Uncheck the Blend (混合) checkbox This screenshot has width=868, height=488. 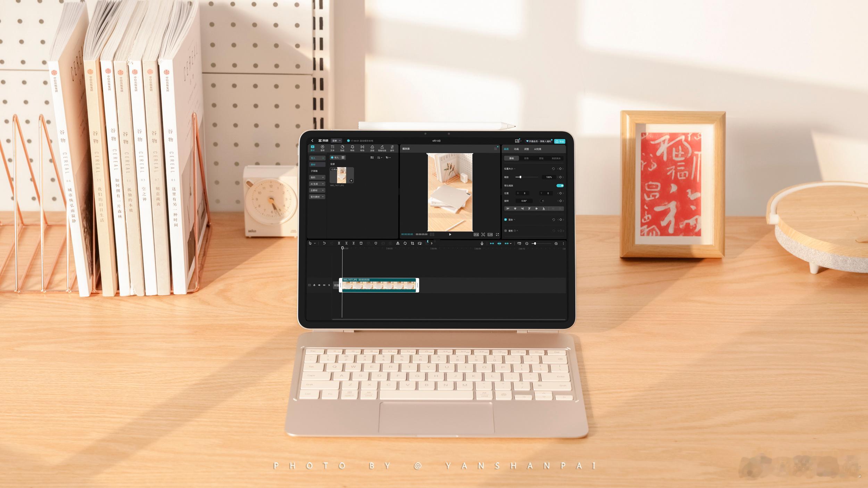(506, 220)
